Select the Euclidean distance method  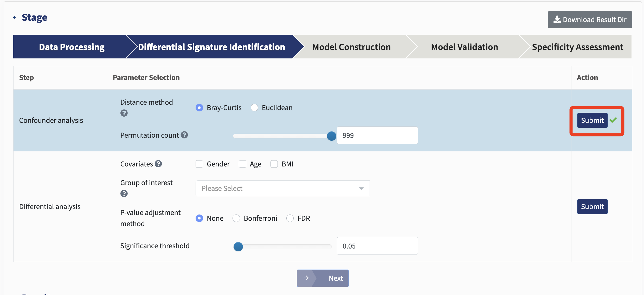tap(254, 108)
